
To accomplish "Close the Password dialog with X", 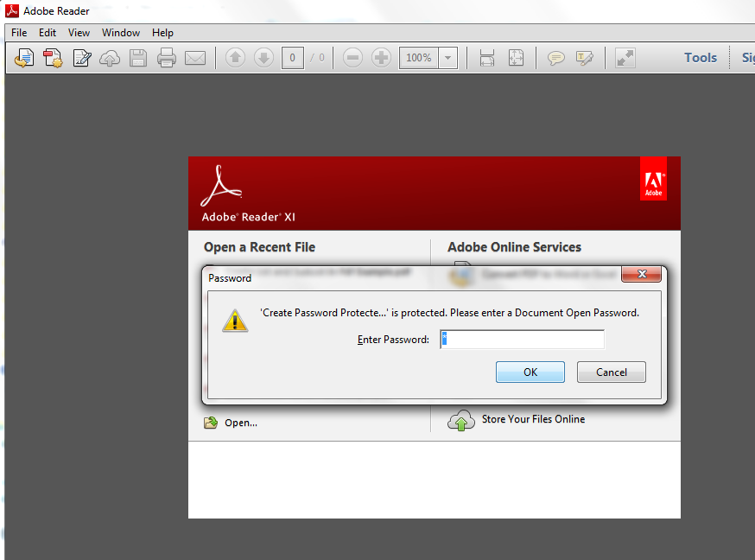I will click(641, 274).
